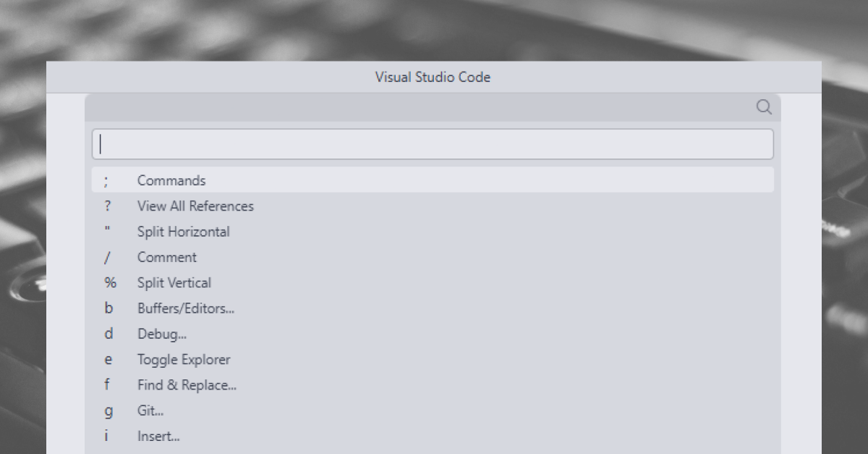
Task: Expand the Buffers/Editors... submenu
Action: click(x=186, y=308)
